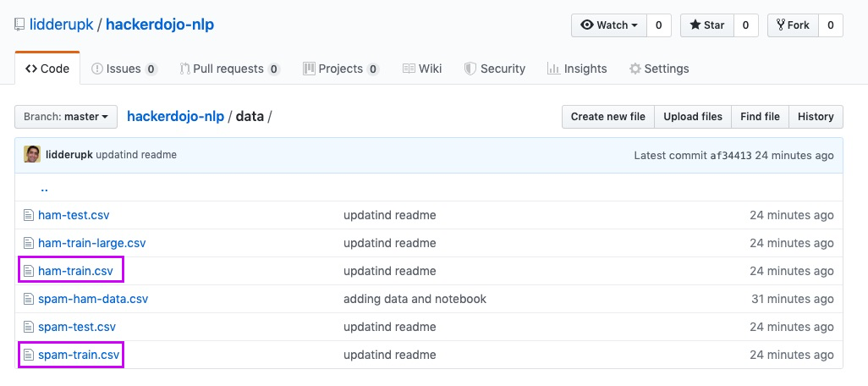
Task: Click '24 minutes ago' timestamp in ham-train-large.csv row
Action: click(792, 243)
